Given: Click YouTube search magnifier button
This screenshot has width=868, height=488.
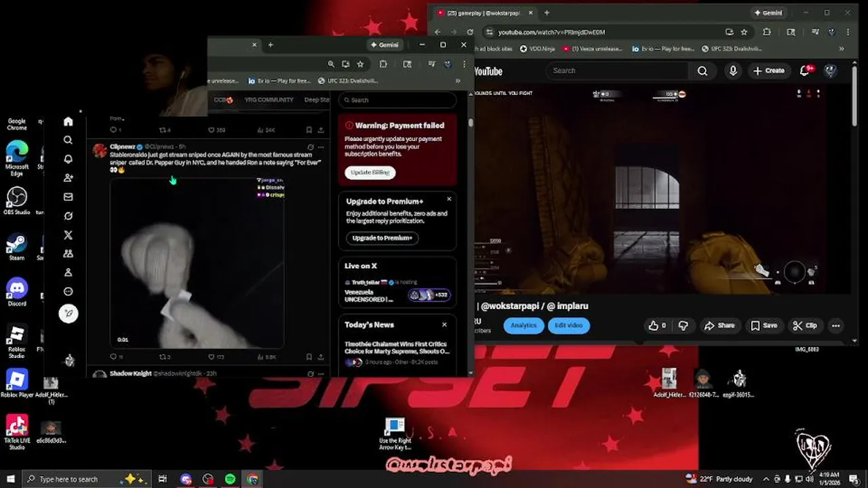Looking at the screenshot, I should pos(703,70).
